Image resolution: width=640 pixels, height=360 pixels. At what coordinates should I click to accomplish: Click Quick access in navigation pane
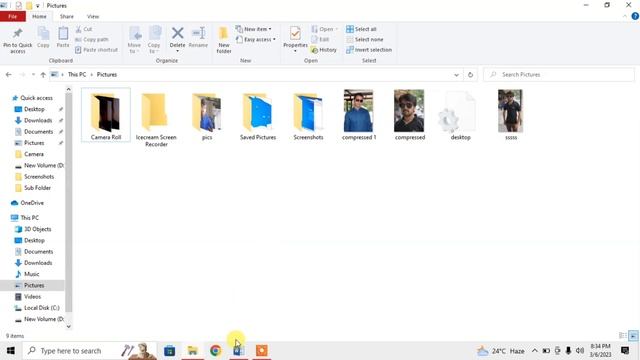(x=36, y=98)
